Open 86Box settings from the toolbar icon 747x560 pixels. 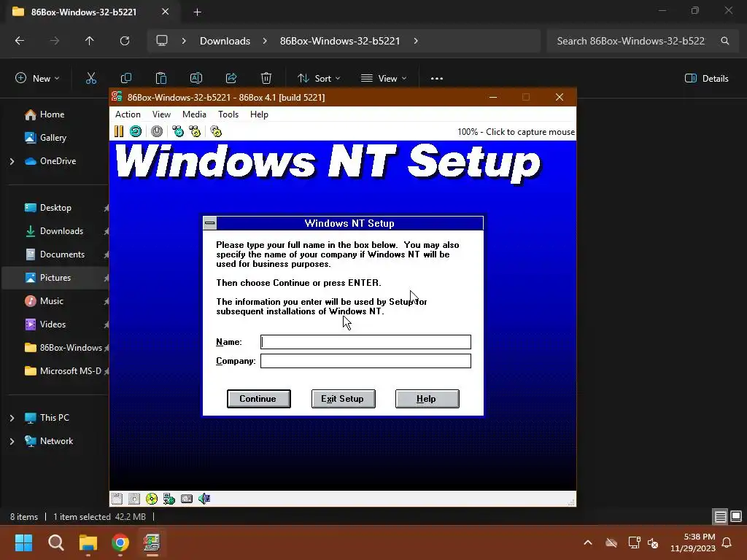coord(216,131)
